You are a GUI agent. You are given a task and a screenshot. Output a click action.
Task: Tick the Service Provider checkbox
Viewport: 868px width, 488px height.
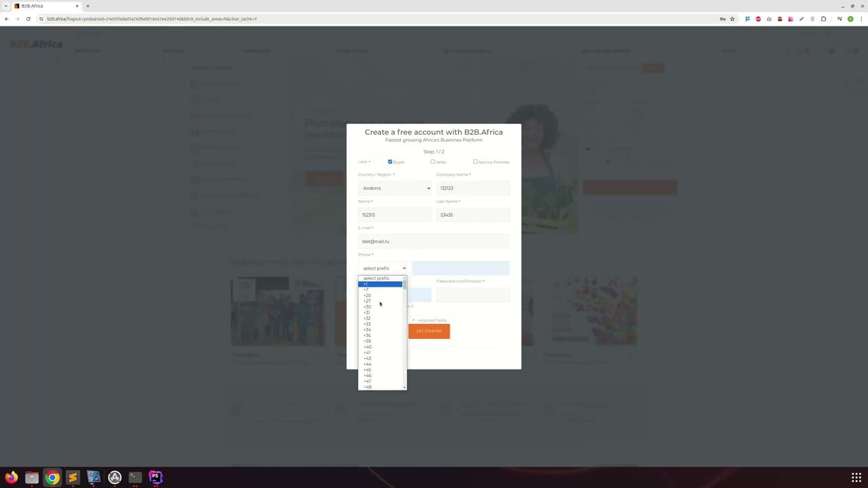tap(475, 162)
